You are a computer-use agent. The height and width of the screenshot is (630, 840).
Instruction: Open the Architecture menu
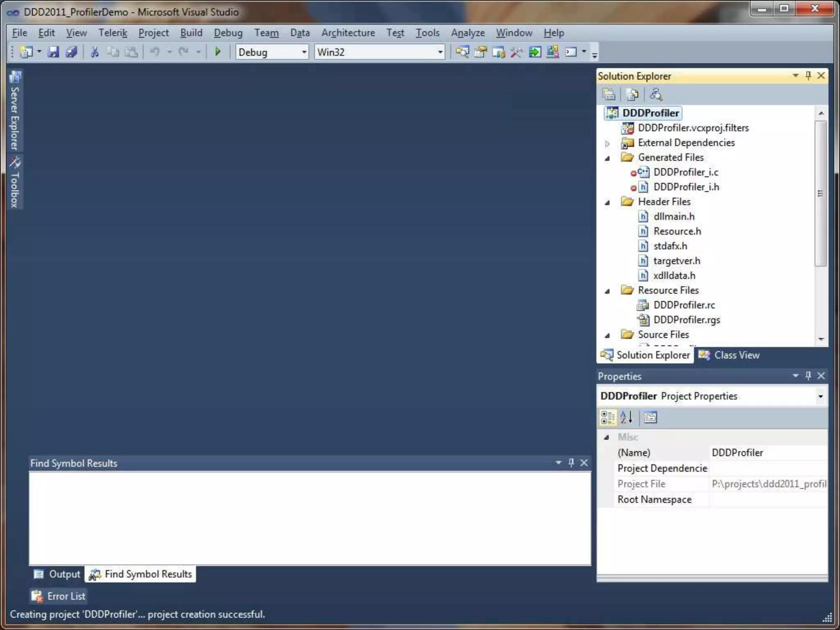pos(348,33)
